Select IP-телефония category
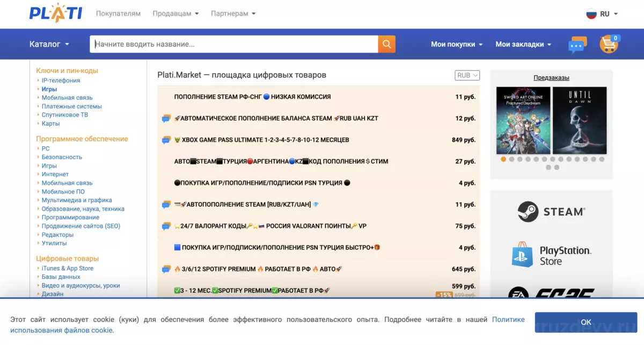Viewport: 644px width, 345px height. (x=61, y=81)
